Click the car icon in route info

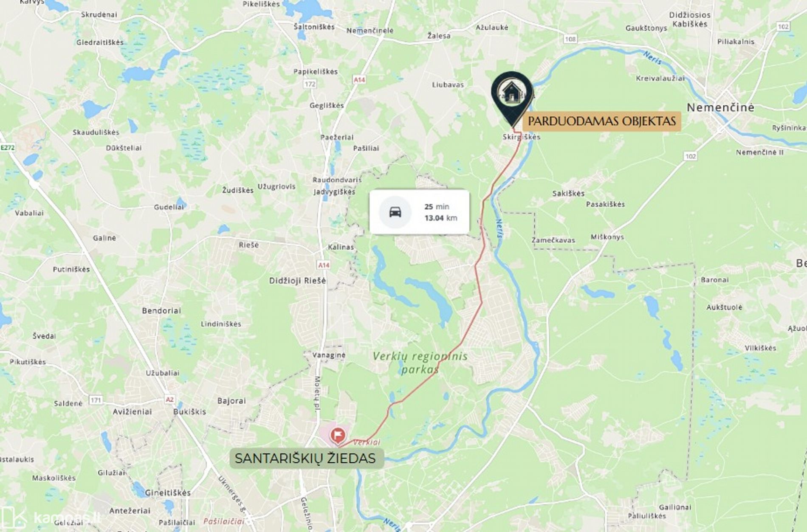(395, 211)
